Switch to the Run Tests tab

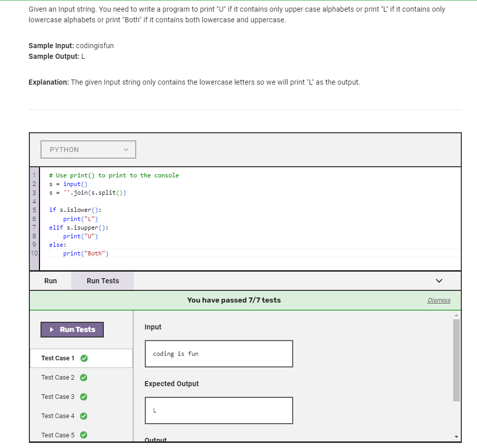102,280
